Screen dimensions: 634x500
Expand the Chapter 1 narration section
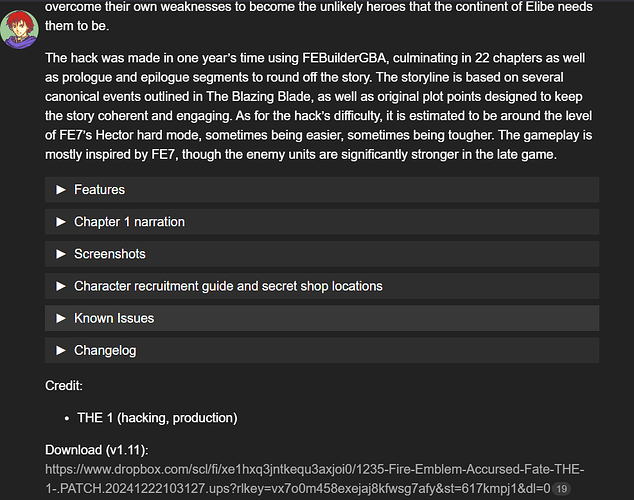129,222
